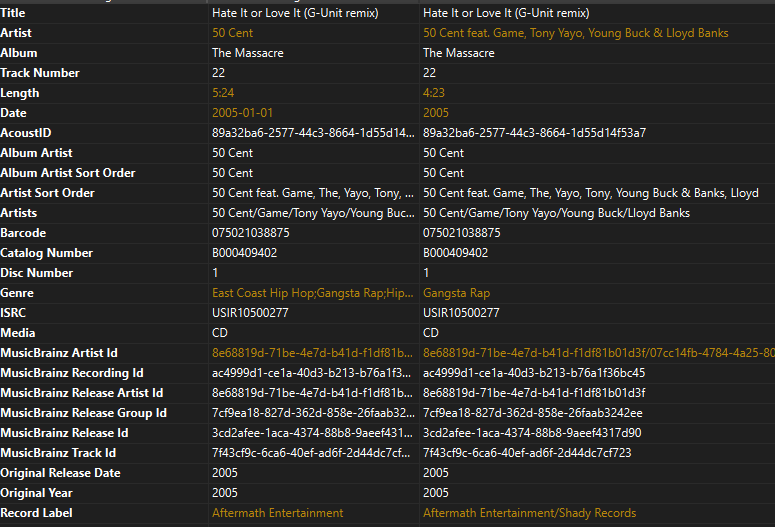Select the original Date value 2005-01-01
The height and width of the screenshot is (527, 775).
tap(242, 113)
